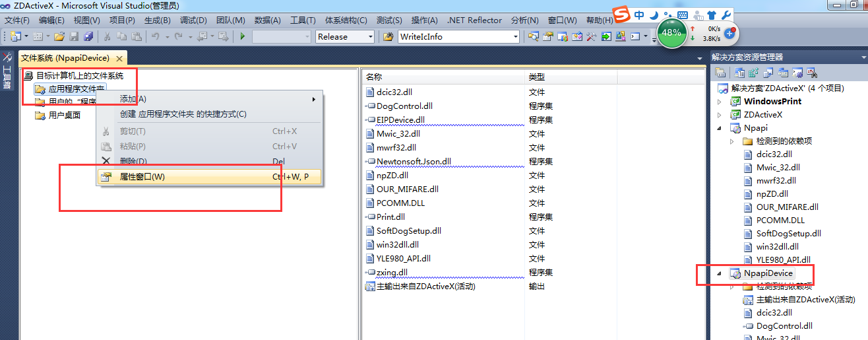This screenshot has height=340, width=868.
Task: Open the Properties Window toolbar icon
Action: point(547,36)
